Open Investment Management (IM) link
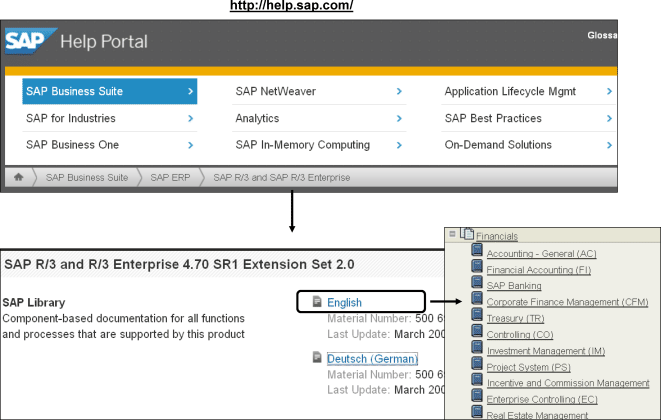The height and width of the screenshot is (420, 661). (x=546, y=351)
